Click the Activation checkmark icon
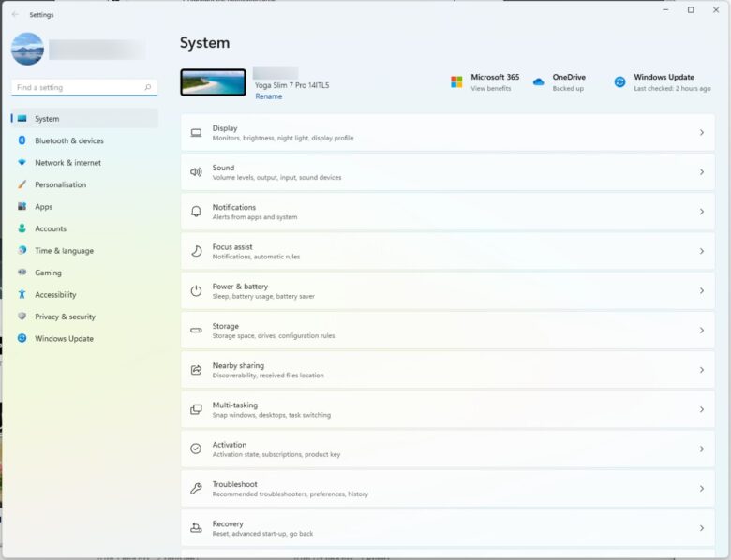This screenshot has width=731, height=560. (x=196, y=449)
